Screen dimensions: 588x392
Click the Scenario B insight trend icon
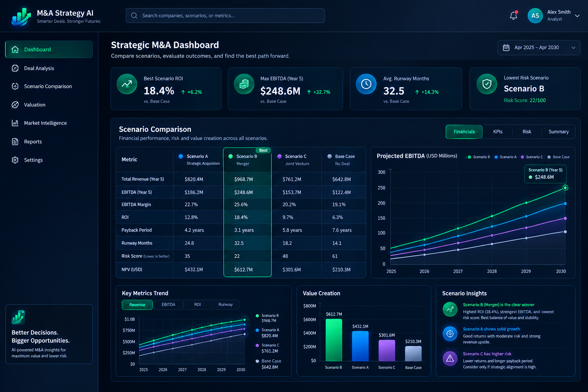(450, 309)
